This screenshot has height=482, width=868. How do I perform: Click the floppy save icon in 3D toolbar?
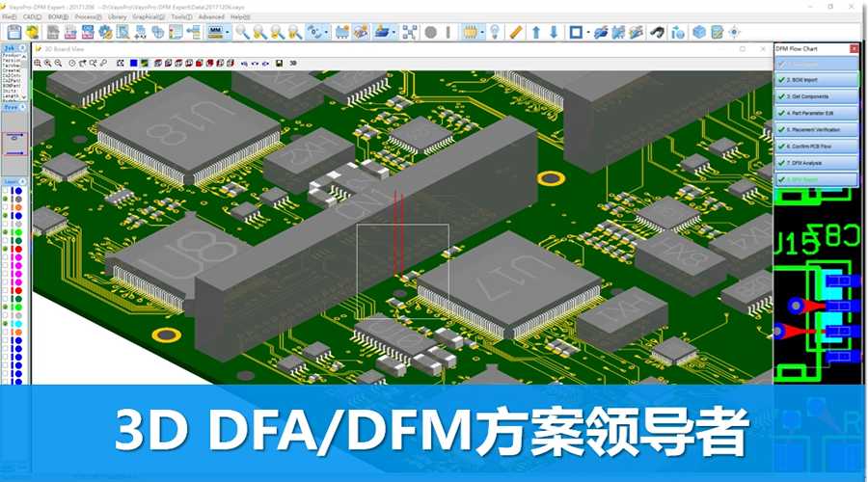click(279, 63)
